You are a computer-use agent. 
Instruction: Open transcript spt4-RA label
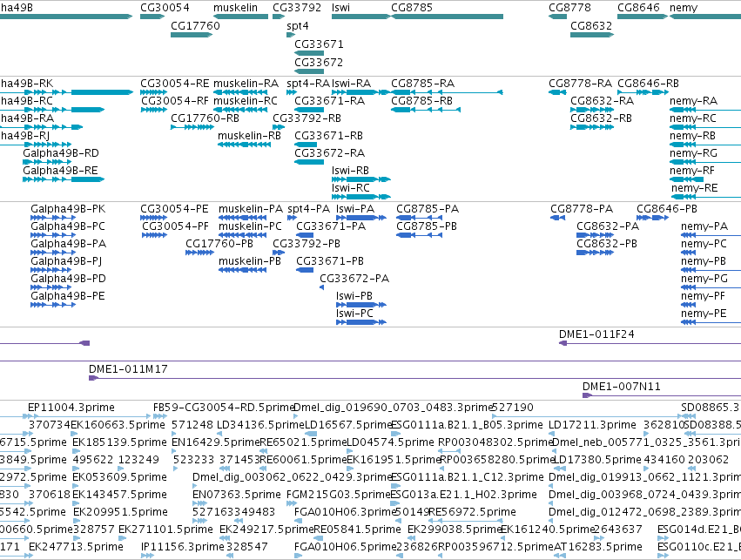[x=308, y=84]
